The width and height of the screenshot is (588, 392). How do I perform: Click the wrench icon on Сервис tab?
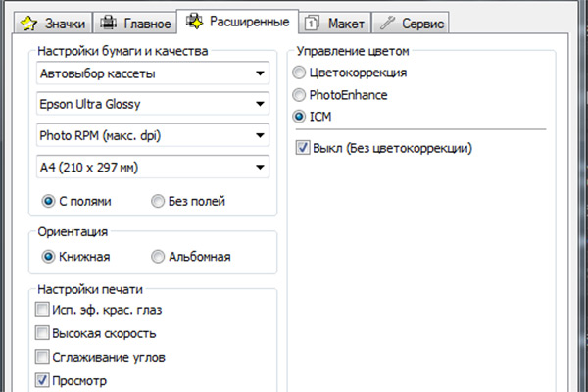387,22
